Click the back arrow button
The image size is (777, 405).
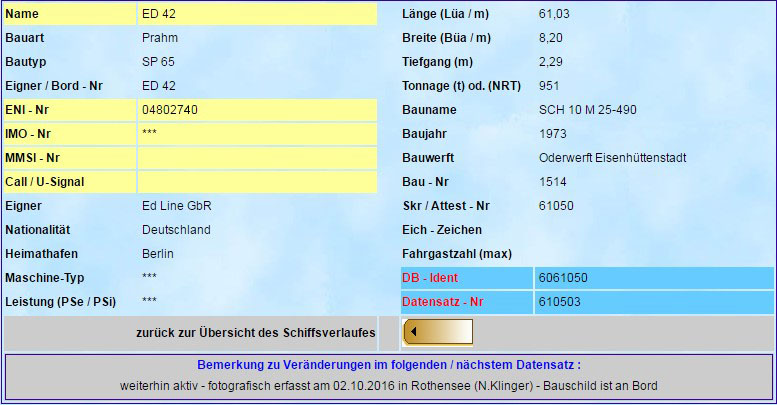pos(438,332)
